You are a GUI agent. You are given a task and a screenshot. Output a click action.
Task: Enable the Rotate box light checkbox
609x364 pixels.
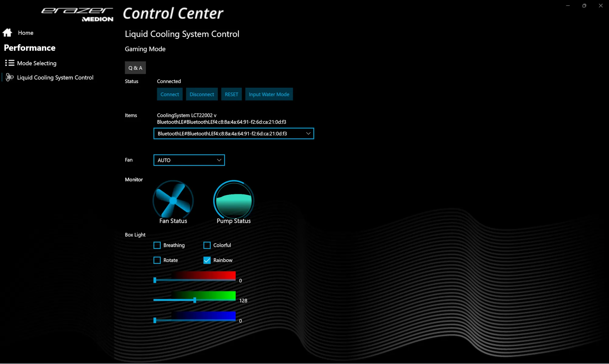157,260
